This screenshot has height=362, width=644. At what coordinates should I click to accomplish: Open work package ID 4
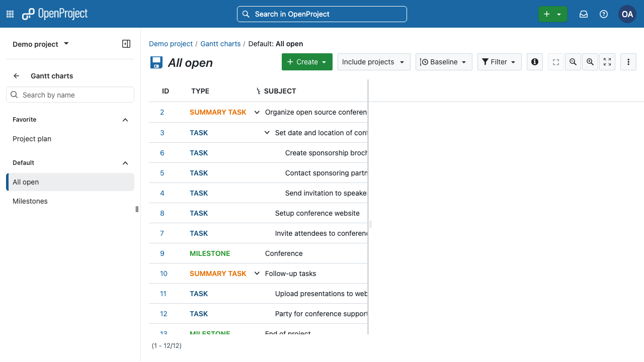click(162, 193)
